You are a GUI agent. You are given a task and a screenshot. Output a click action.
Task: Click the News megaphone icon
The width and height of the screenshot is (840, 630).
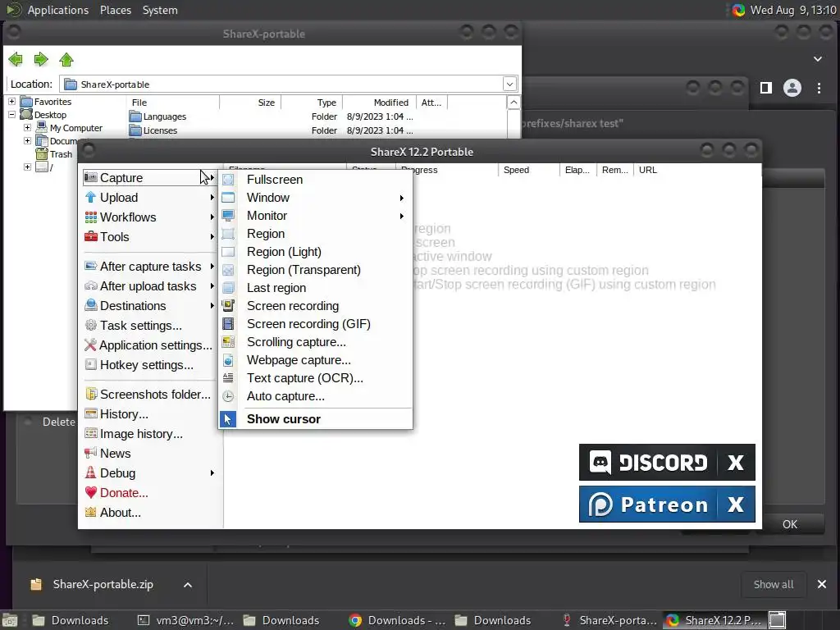click(91, 453)
